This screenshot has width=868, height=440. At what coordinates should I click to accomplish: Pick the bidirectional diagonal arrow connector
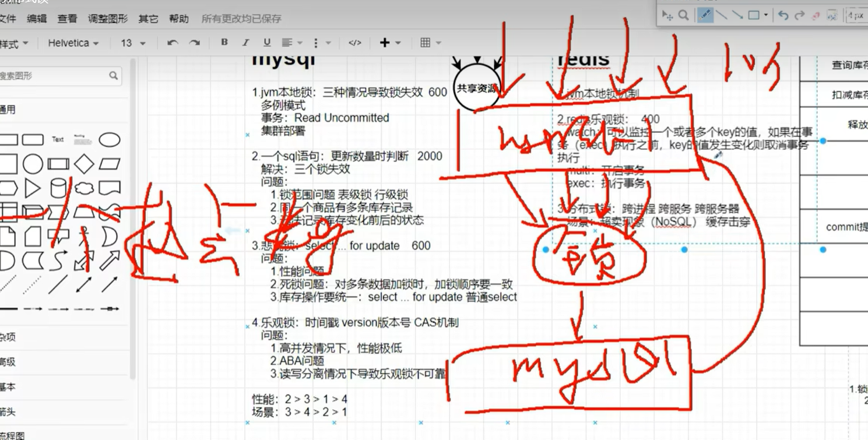tap(84, 285)
